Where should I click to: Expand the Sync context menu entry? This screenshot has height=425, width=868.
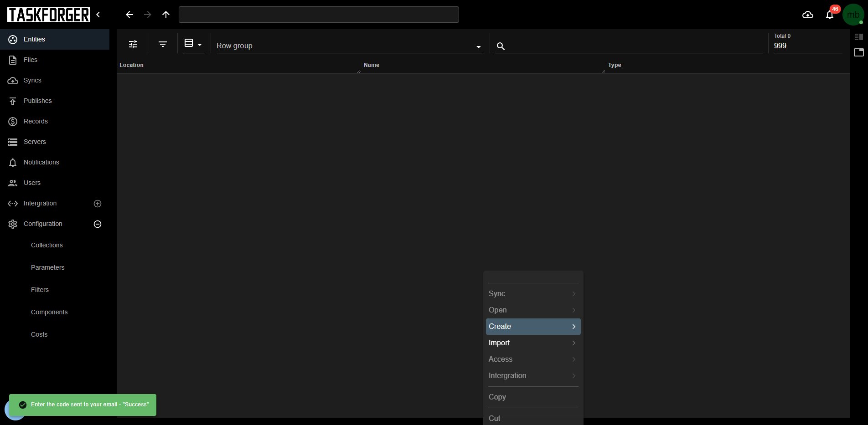[x=533, y=294]
